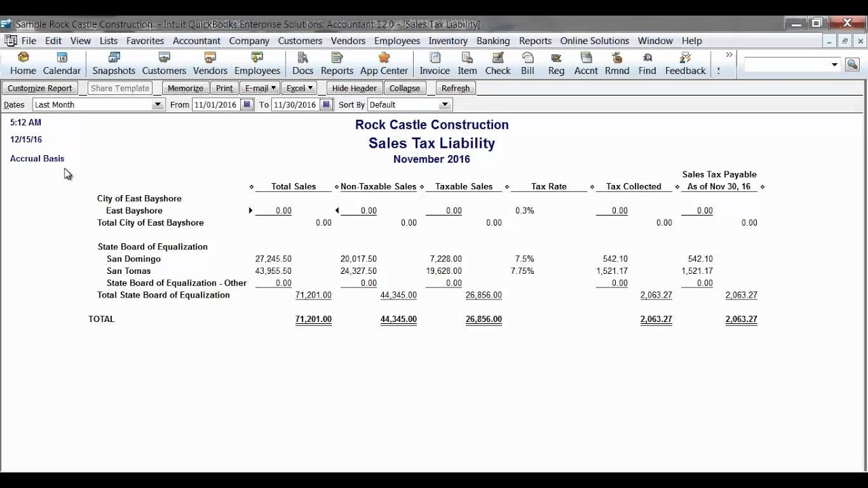Open the Bill icon

[528, 64]
